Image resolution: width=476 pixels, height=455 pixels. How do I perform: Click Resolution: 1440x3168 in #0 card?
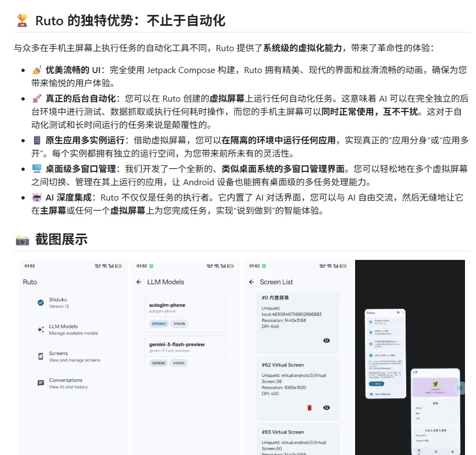coord(284,320)
